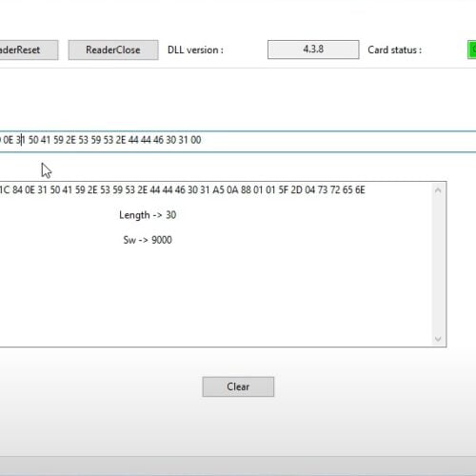The height and width of the screenshot is (476, 476).
Task: Clear the output with the Clear button
Action: click(238, 387)
